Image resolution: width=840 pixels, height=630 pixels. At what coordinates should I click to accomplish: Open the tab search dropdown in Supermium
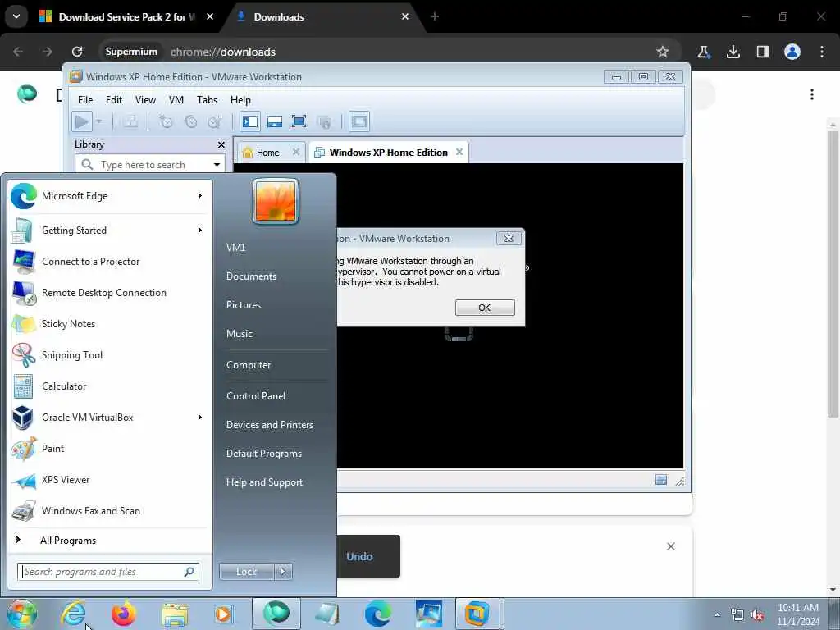[16, 16]
